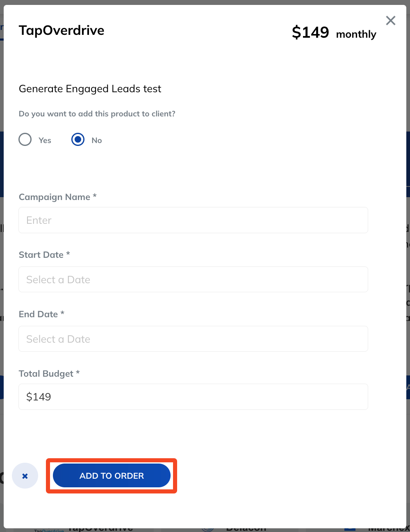Viewport: 410px width, 532px height.
Task: Click the TapOverdrive dialog title
Action: click(61, 30)
